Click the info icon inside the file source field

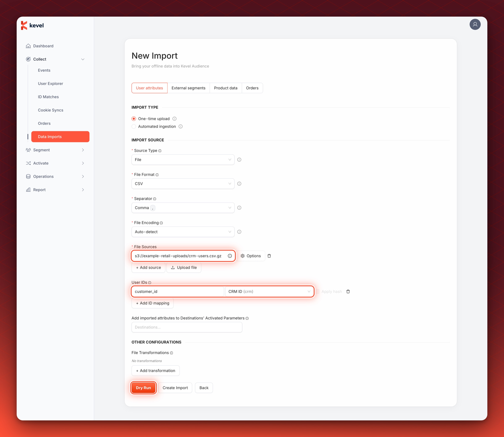[x=230, y=256]
